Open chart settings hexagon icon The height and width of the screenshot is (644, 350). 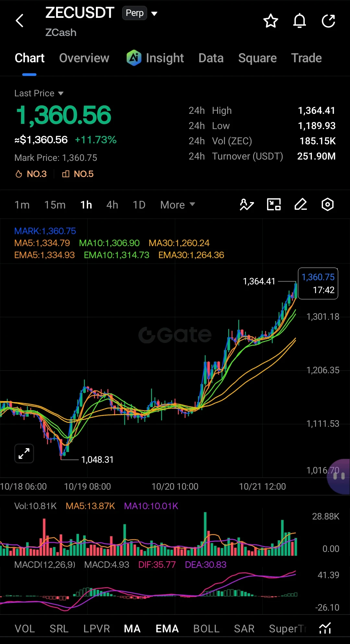[x=328, y=205]
